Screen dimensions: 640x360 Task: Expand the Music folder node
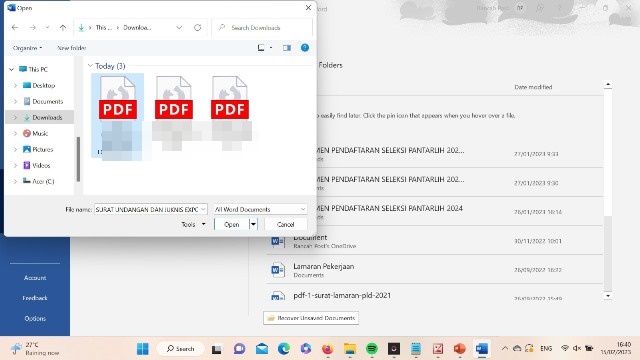click(x=15, y=133)
